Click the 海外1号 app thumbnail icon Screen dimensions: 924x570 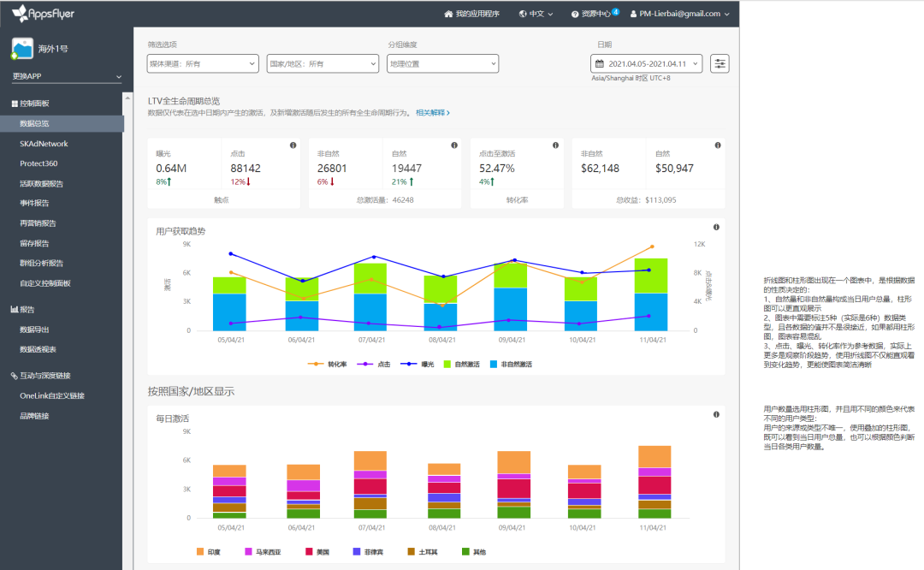click(x=22, y=49)
